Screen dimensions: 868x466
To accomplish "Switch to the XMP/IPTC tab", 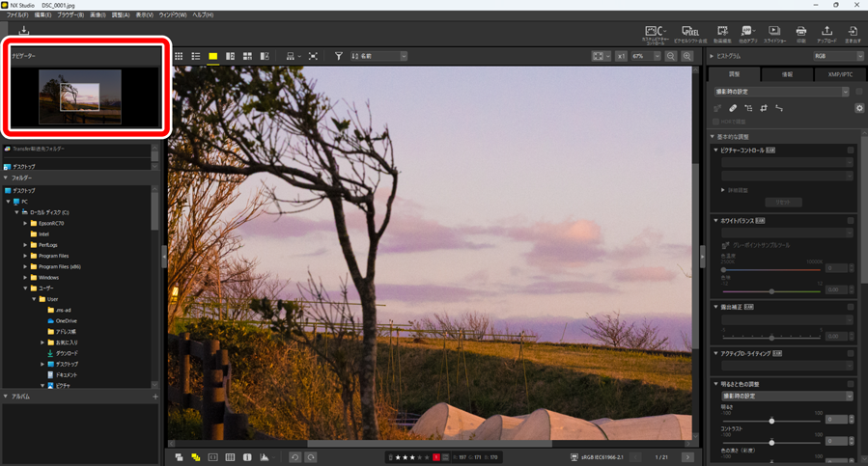I will 840,74.
